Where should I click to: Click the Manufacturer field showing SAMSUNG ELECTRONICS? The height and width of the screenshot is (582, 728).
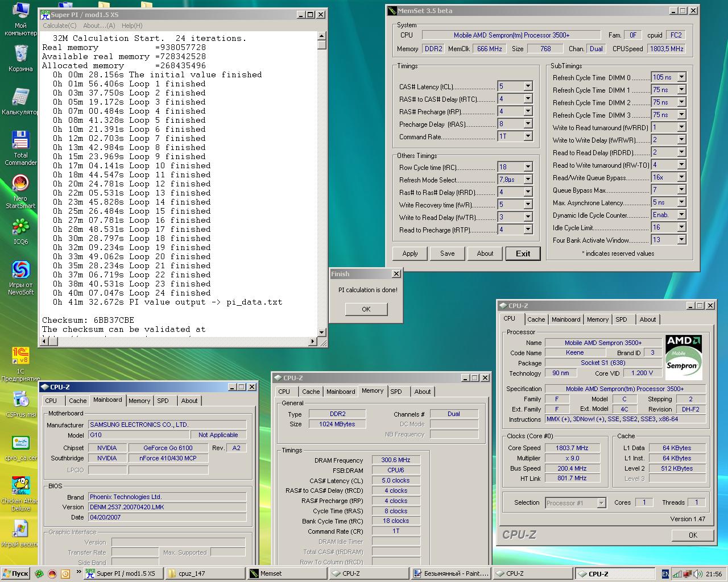click(167, 425)
